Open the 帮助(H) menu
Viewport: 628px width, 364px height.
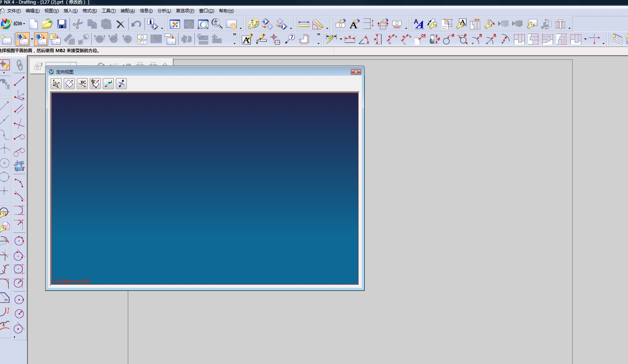(x=226, y=11)
